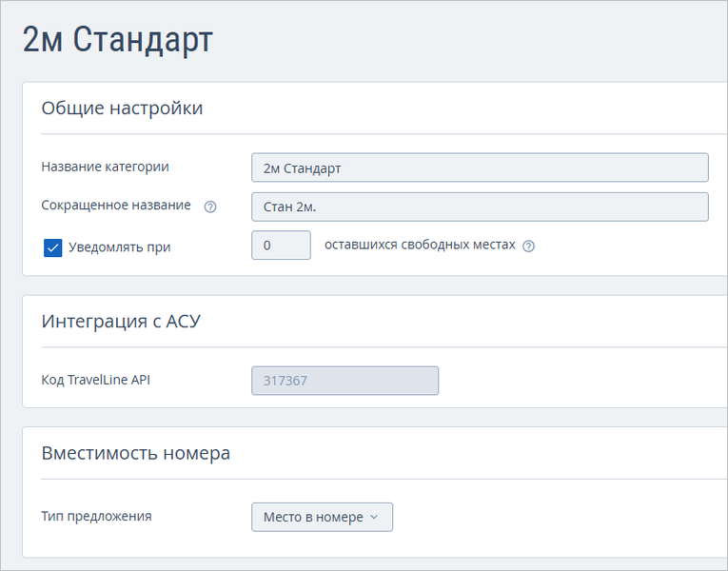The height and width of the screenshot is (571, 728).
Task: Click the page title "2м Стандарт"
Action: pos(118,40)
